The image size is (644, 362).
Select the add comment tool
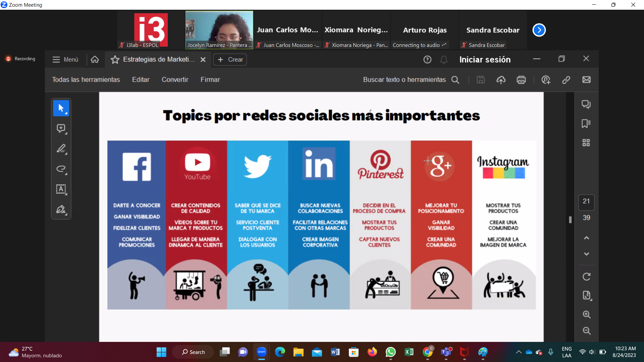(x=61, y=128)
